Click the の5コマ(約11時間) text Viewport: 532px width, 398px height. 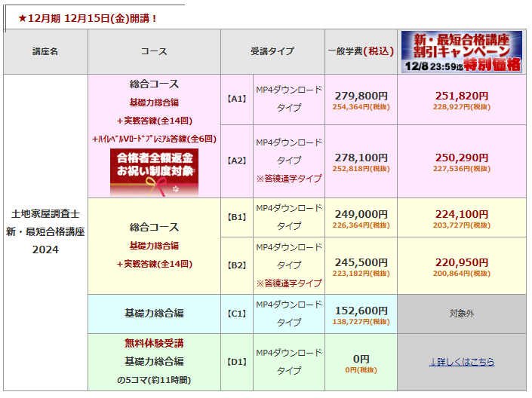[x=154, y=380]
